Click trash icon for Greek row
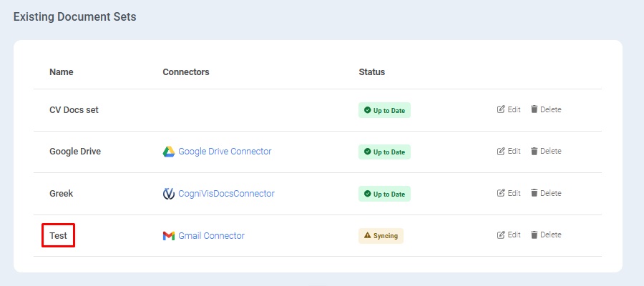644x286 pixels. tap(534, 193)
